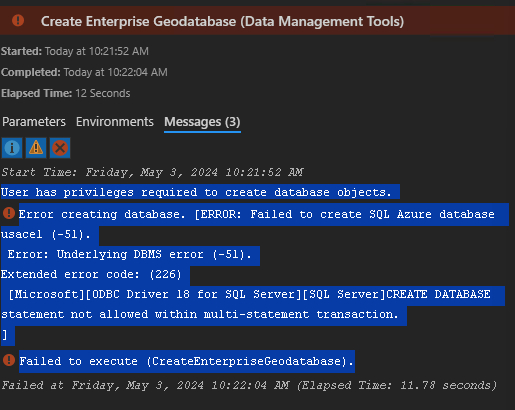Click the 'Completed: Today at 10:22:04 AM' label
515x410 pixels.
click(84, 72)
